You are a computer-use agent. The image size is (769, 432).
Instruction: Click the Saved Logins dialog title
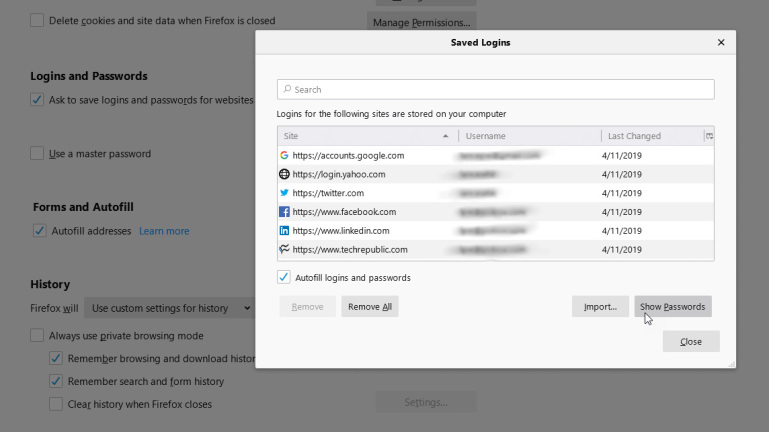point(481,43)
